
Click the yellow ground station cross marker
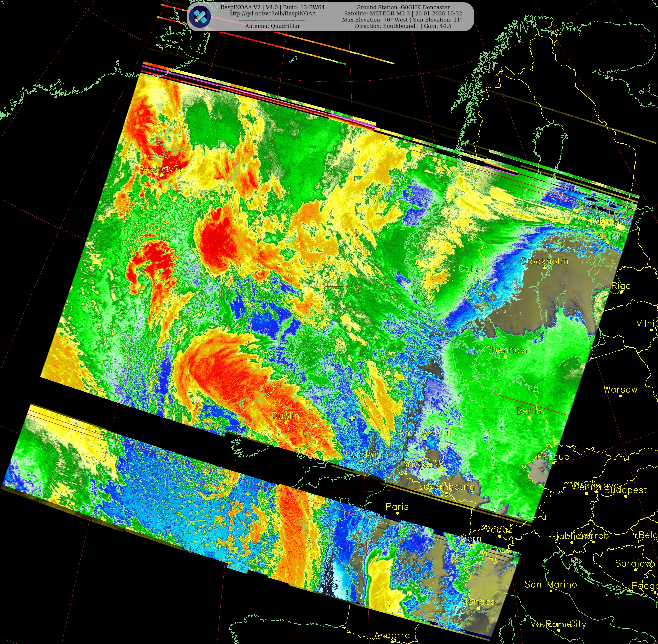[352, 419]
